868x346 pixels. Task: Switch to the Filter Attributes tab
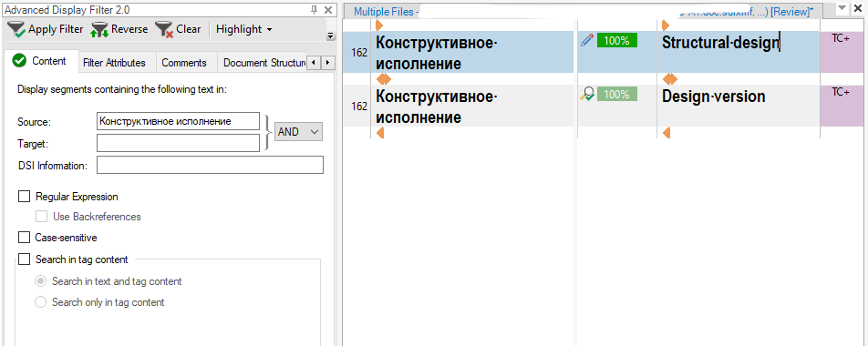(x=114, y=63)
